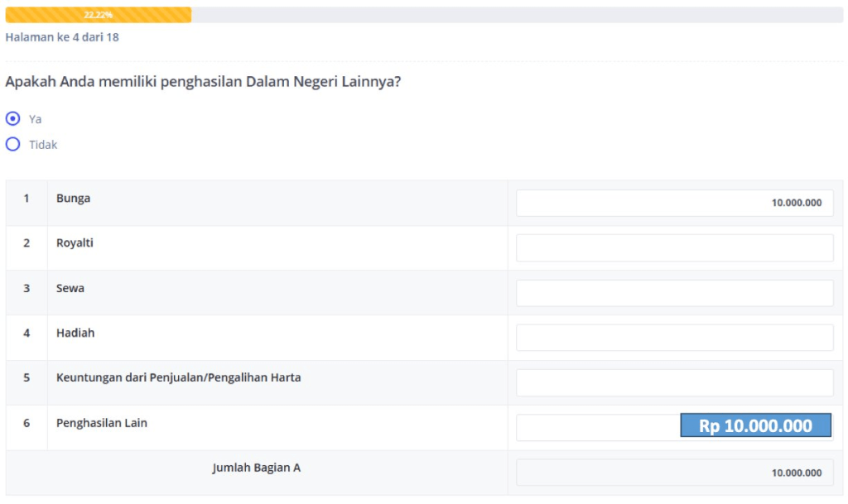Image resolution: width=848 pixels, height=504 pixels.
Task: Click the "Tidak" option label text
Action: (x=43, y=145)
